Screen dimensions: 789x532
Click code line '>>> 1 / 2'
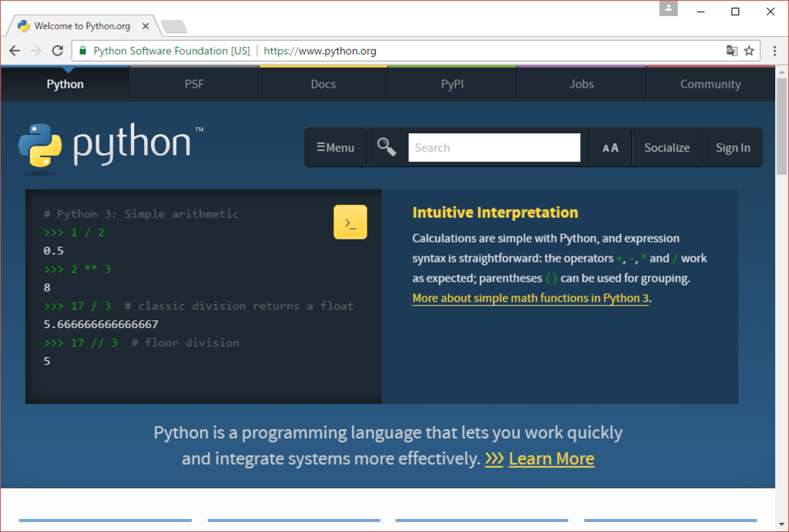click(74, 233)
